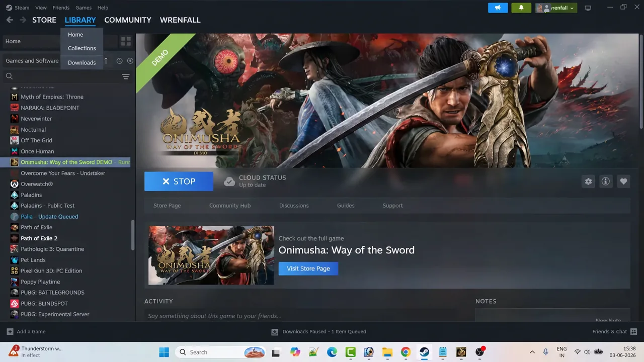The height and width of the screenshot is (362, 644).
Task: Click the cloud status checkmark icon
Action: (x=229, y=182)
